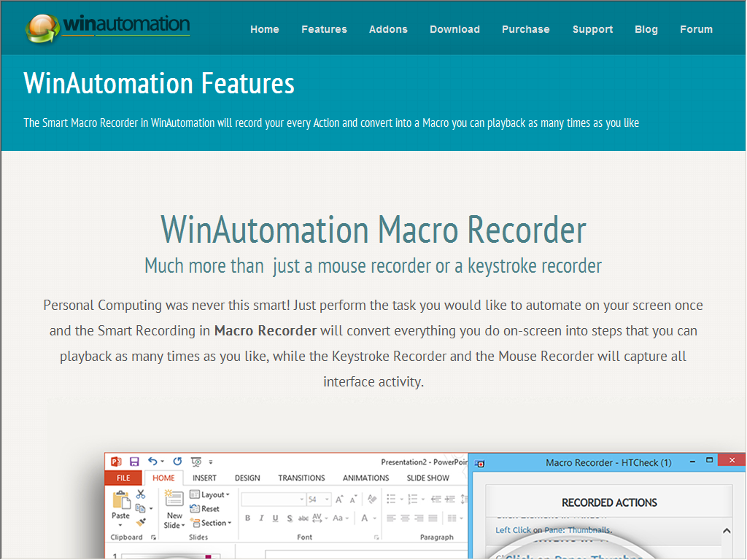Click the WinAutomation logo

(x=108, y=28)
